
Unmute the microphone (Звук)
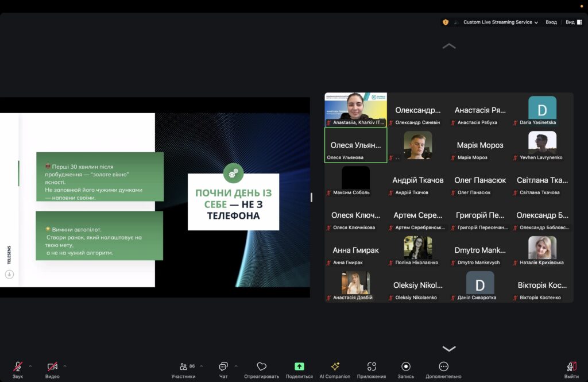point(18,366)
